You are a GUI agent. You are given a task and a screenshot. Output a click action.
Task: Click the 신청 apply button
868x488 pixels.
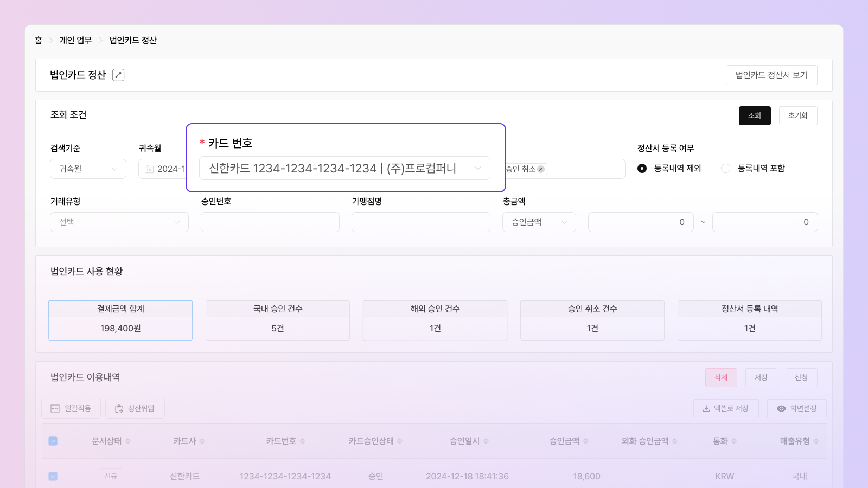point(801,377)
